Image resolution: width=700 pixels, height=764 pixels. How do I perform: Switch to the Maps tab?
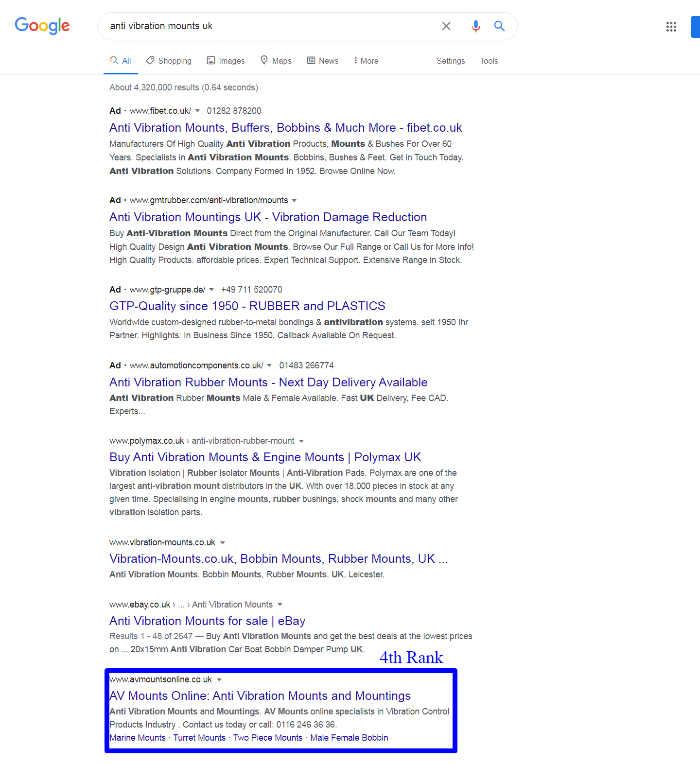coord(276,61)
